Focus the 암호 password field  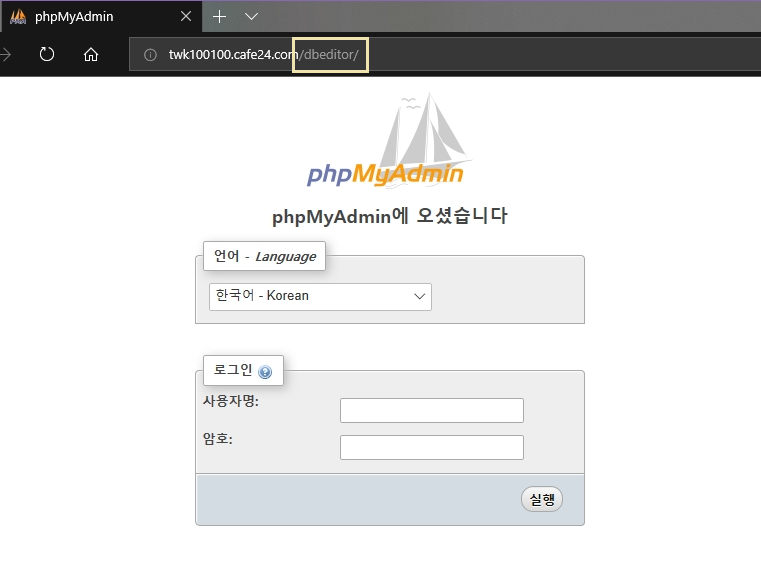(x=432, y=447)
